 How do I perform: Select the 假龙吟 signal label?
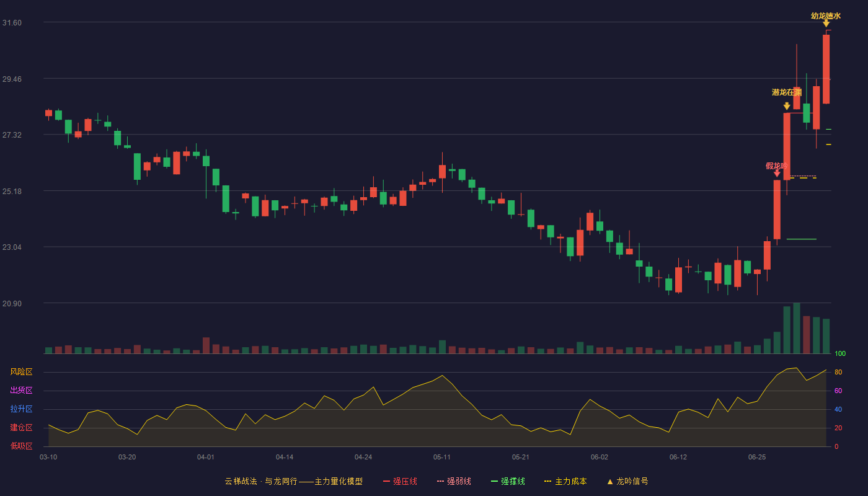click(x=777, y=166)
